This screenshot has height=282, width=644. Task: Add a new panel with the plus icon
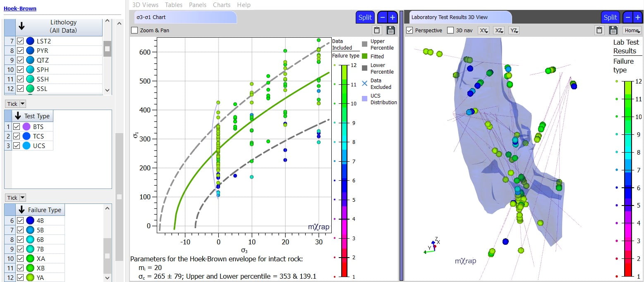(x=391, y=17)
